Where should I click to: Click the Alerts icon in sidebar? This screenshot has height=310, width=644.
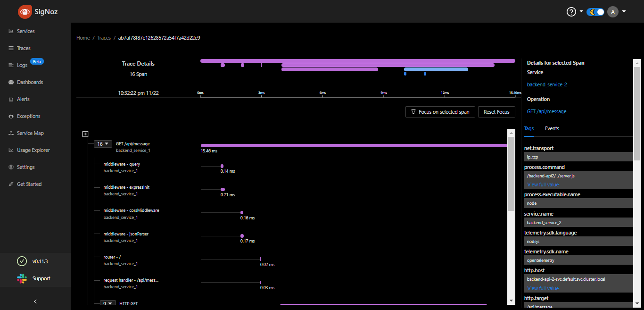pos(11,99)
